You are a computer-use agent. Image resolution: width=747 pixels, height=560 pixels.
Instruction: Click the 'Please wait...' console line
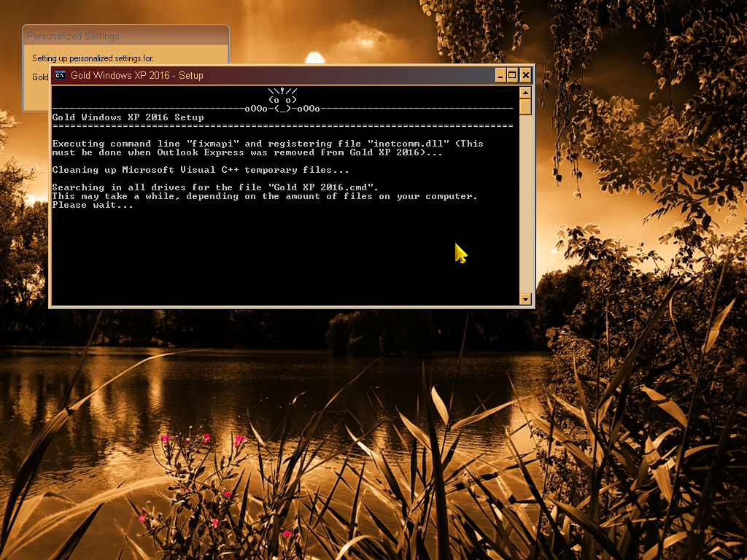[93, 205]
